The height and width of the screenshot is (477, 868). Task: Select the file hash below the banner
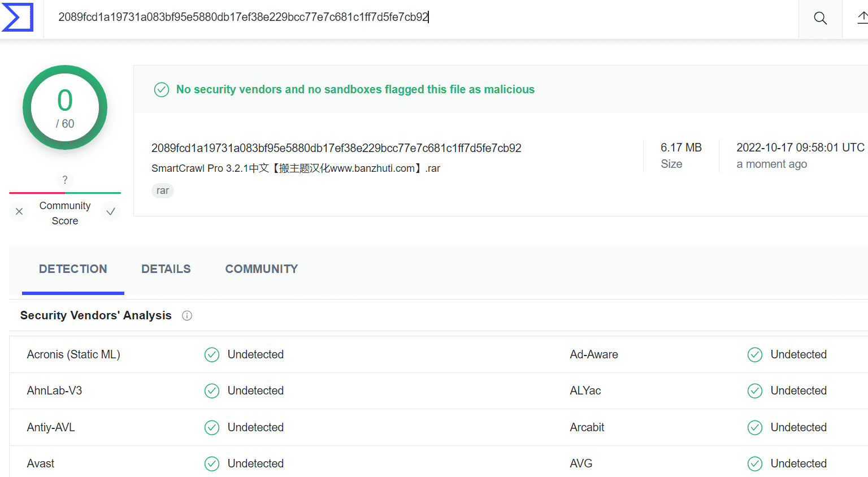[336, 148]
